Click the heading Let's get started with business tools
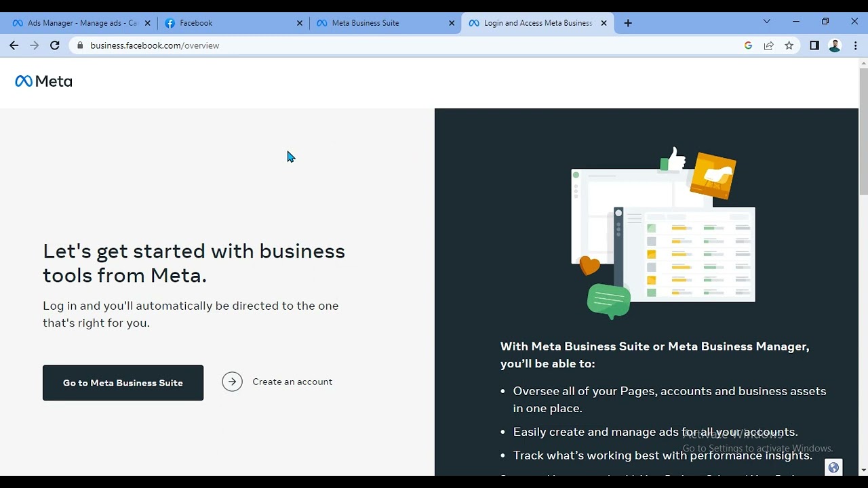Viewport: 868px width, 488px height. tap(194, 263)
